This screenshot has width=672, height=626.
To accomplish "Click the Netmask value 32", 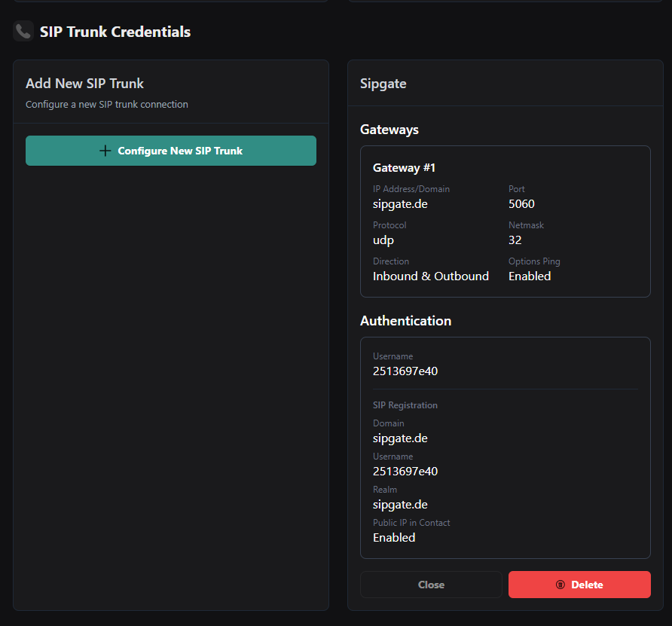I will (x=515, y=240).
